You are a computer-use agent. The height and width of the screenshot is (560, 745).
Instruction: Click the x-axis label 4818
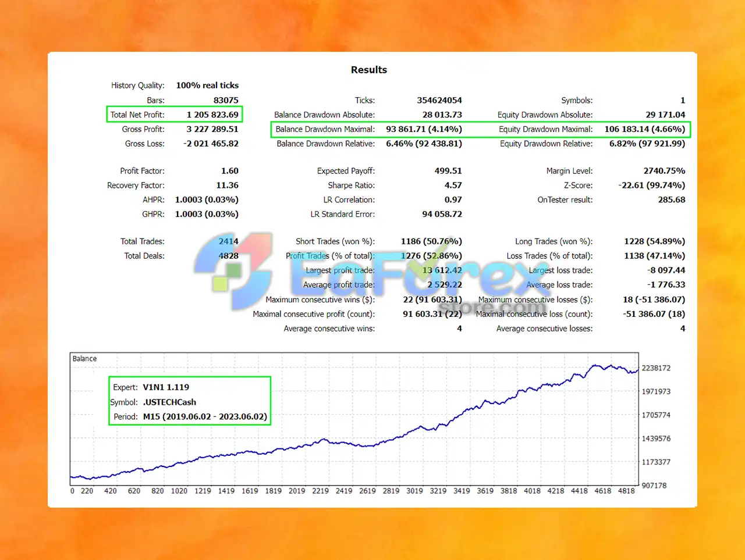(x=626, y=491)
